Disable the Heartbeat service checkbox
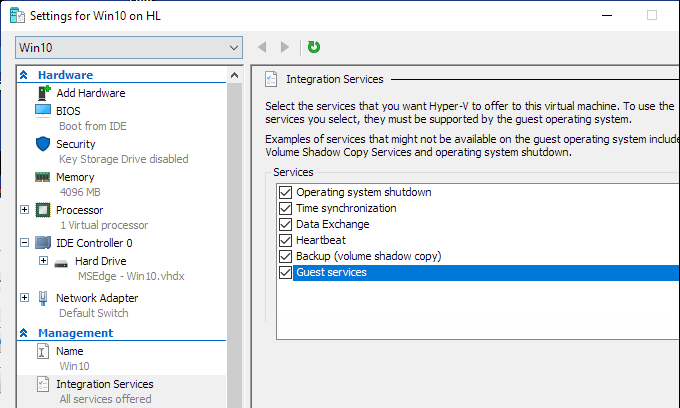The image size is (680, 408). click(285, 240)
